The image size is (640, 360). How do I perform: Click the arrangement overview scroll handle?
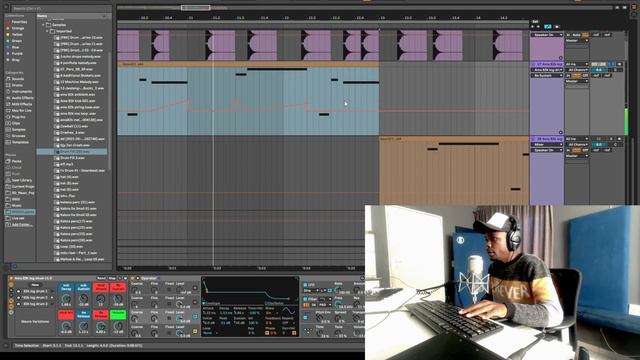click(x=196, y=8)
